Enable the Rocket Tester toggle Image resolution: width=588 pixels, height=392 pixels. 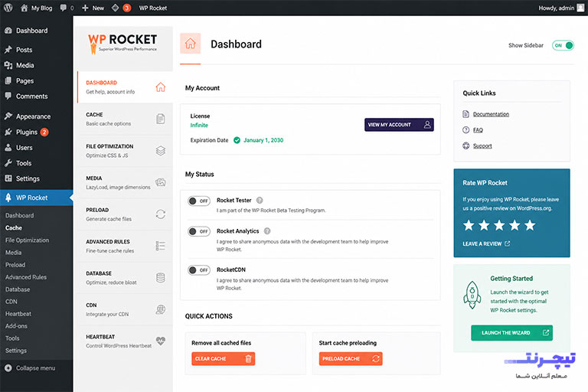[199, 201]
